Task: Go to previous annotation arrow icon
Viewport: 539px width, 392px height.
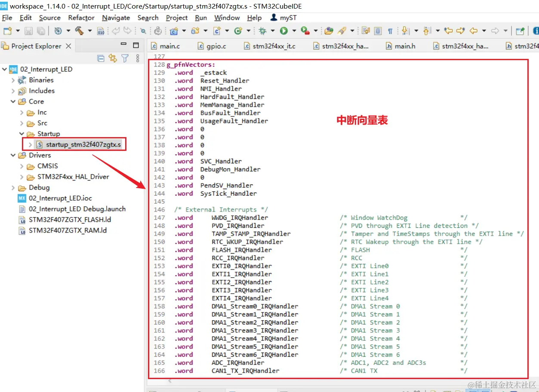Action: point(426,31)
